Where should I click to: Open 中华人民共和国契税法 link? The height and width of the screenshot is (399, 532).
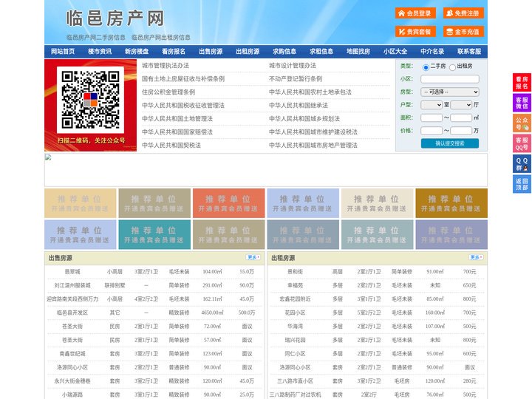click(171, 146)
